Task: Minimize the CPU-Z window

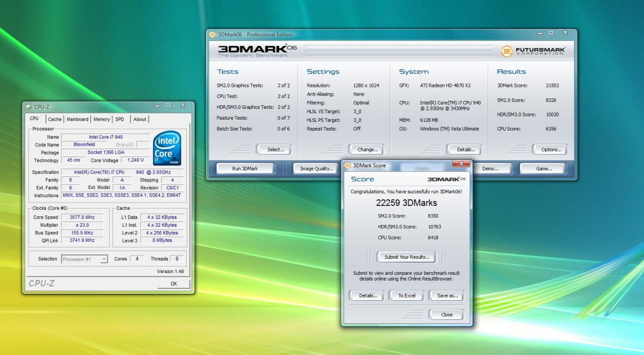Action: (157, 105)
